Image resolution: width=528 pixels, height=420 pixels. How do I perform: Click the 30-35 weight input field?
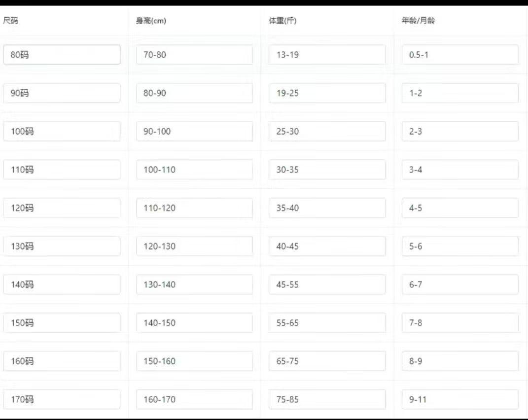(327, 170)
